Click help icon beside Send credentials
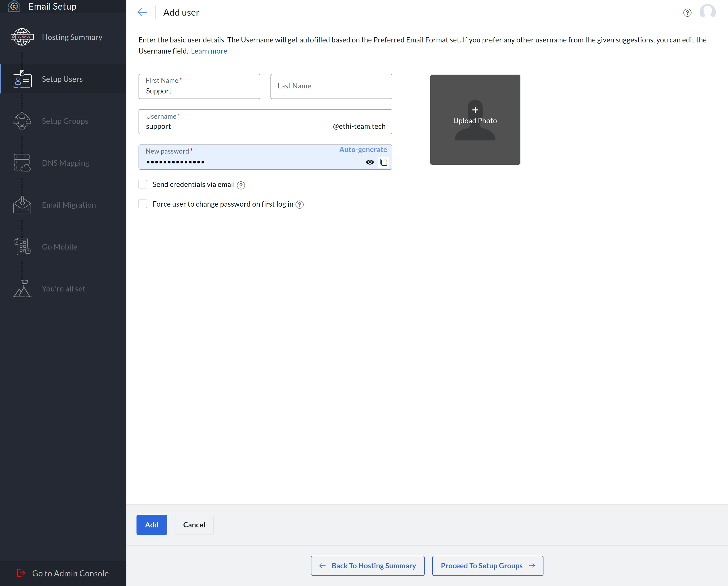This screenshot has height=586, width=728. (x=241, y=185)
